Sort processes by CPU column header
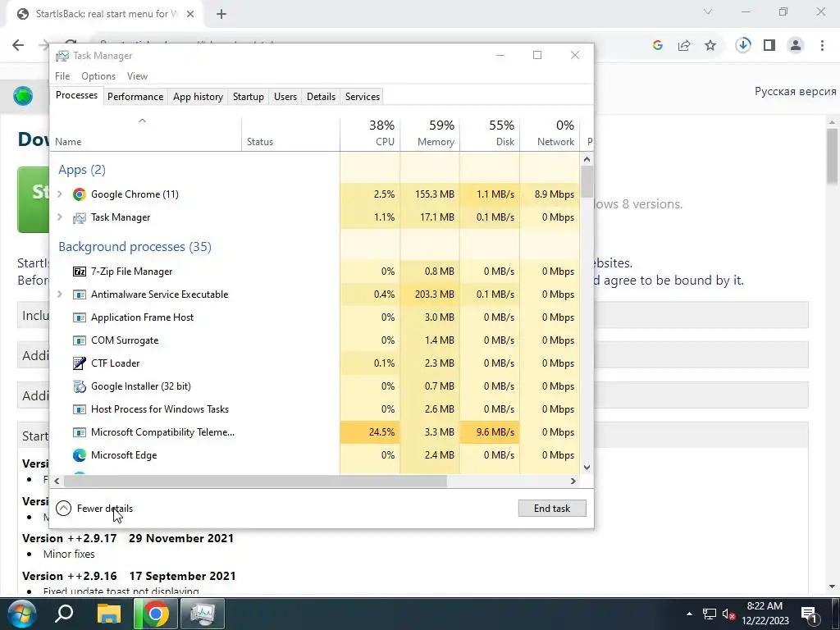This screenshot has width=840, height=630. (370, 133)
